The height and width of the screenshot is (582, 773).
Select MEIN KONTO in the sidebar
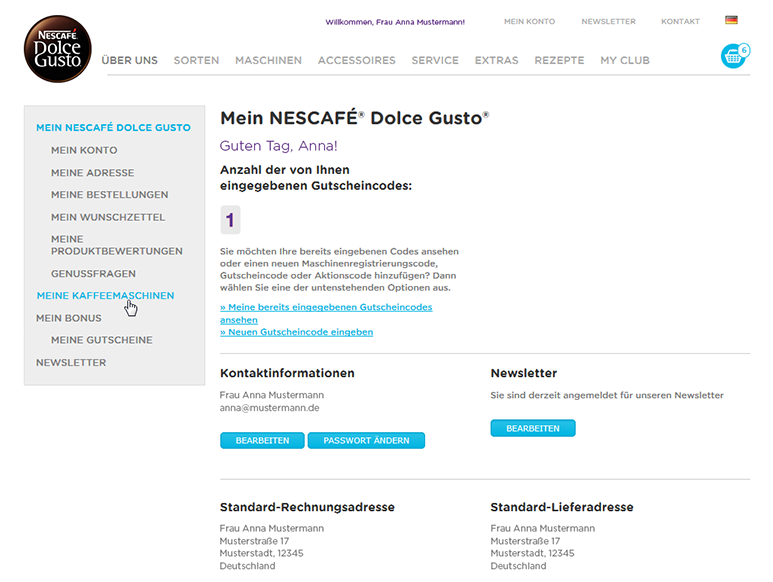[x=84, y=150]
